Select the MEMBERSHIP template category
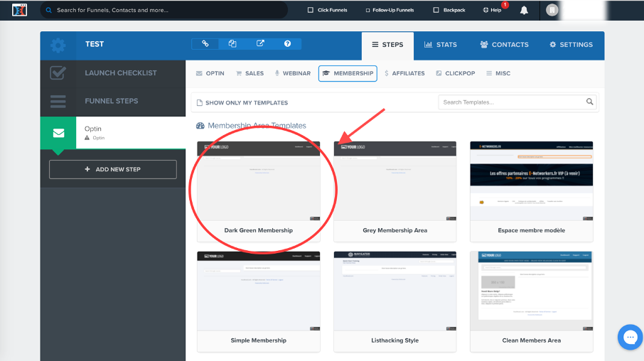Viewport: 644px width, 361px height. coord(348,73)
